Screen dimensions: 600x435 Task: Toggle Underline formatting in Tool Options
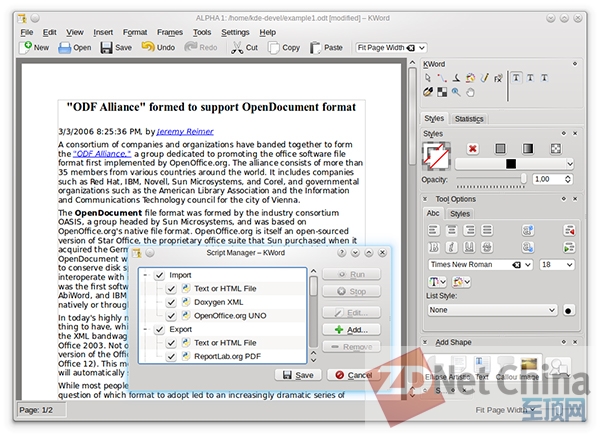pyautogui.click(x=469, y=248)
